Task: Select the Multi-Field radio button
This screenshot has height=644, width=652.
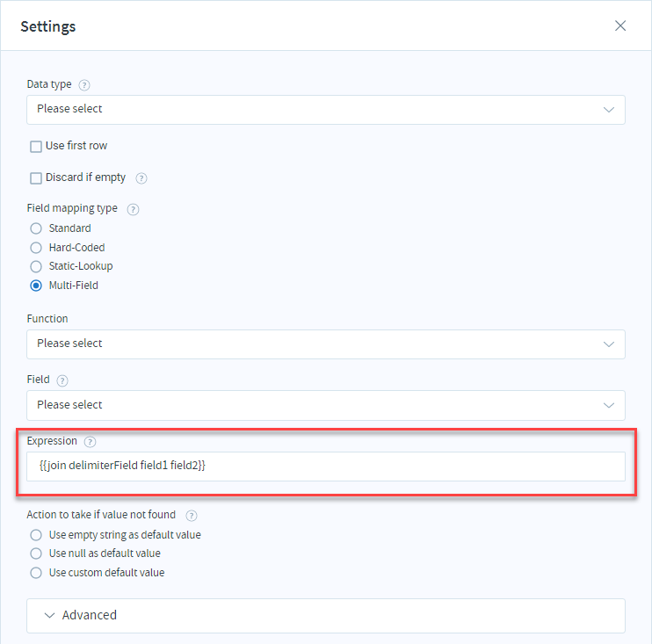Action: (x=36, y=286)
